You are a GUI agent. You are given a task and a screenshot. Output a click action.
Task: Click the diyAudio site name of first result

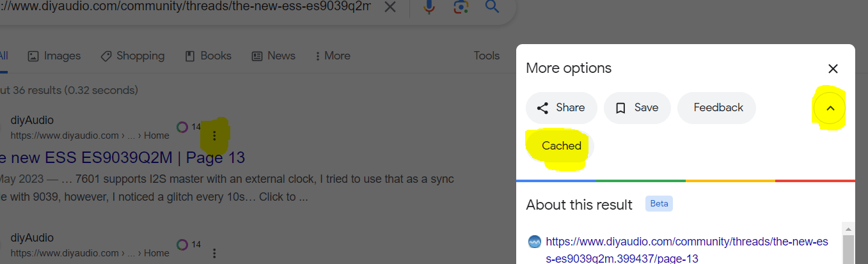tap(32, 120)
